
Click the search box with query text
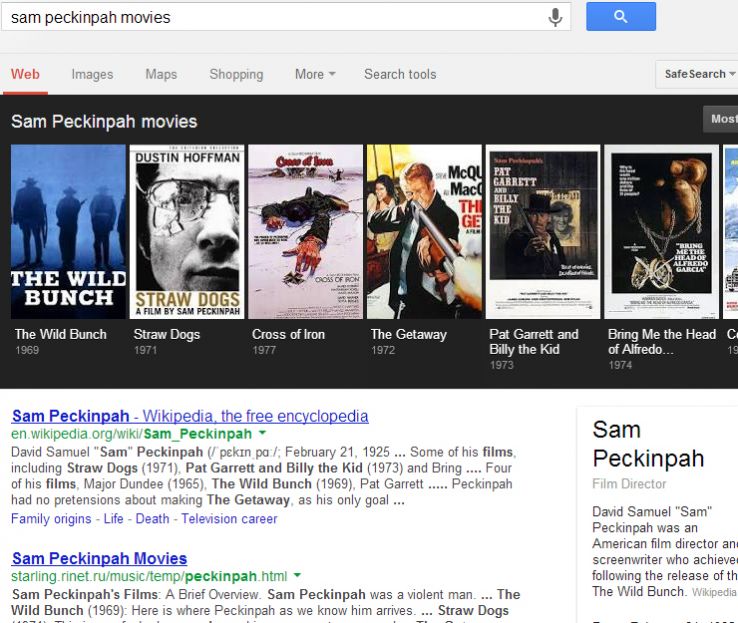[x=270, y=17]
